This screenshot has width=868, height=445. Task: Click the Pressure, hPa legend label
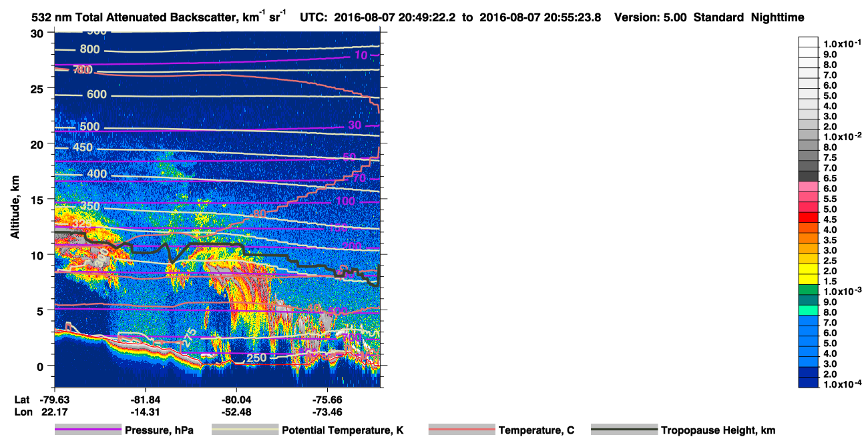[x=159, y=430]
